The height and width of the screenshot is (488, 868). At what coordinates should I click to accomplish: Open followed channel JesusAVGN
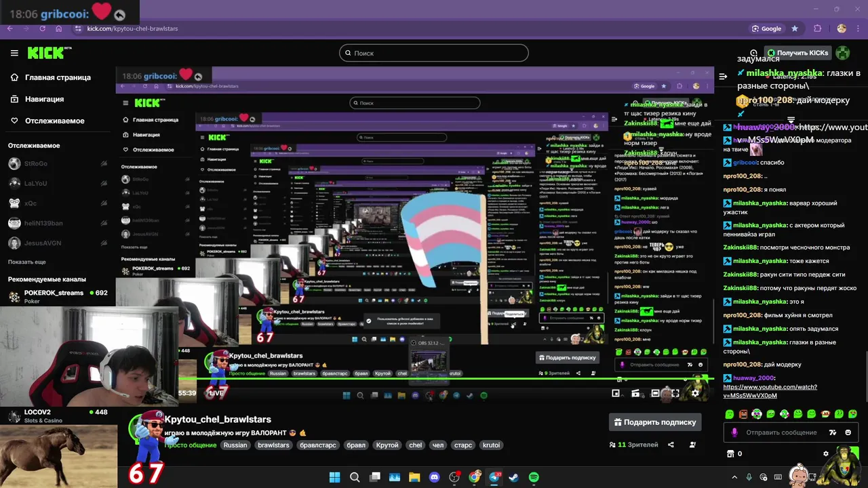[x=58, y=243]
